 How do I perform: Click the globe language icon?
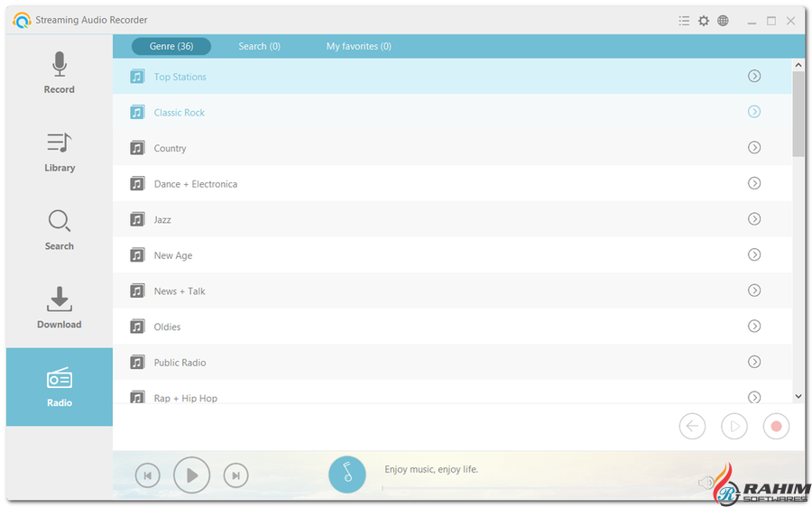(723, 21)
